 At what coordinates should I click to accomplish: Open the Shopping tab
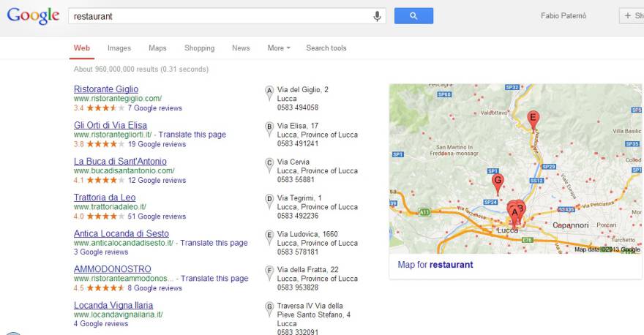[199, 48]
